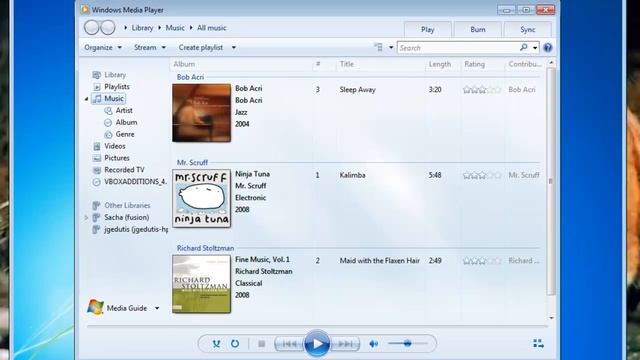Viewport: 640px width, 360px height.
Task: Click the Previous track button
Action: (x=289, y=344)
